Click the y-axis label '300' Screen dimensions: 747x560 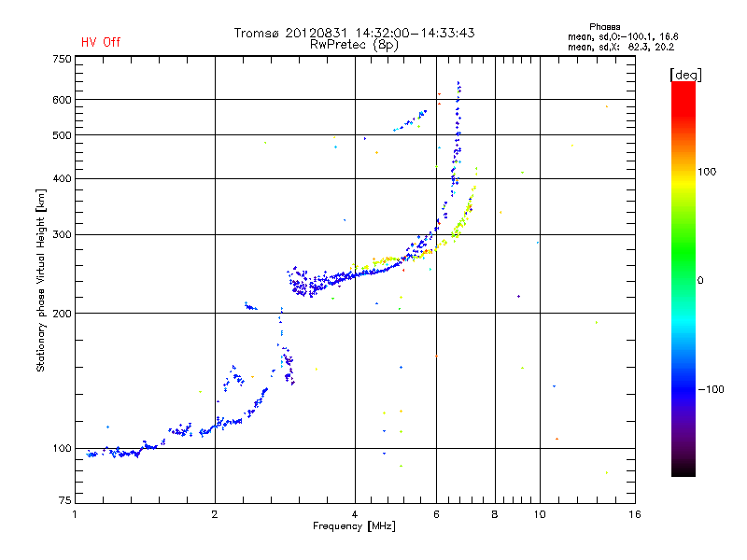(62, 235)
